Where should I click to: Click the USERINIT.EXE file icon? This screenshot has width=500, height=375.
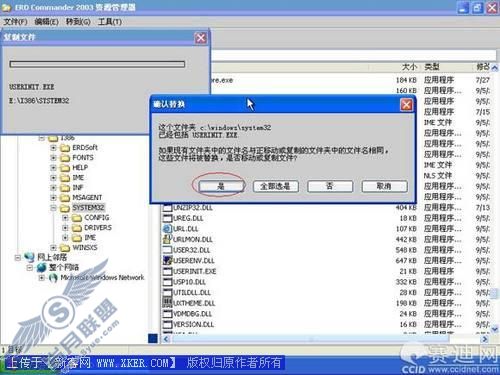pyautogui.click(x=167, y=271)
